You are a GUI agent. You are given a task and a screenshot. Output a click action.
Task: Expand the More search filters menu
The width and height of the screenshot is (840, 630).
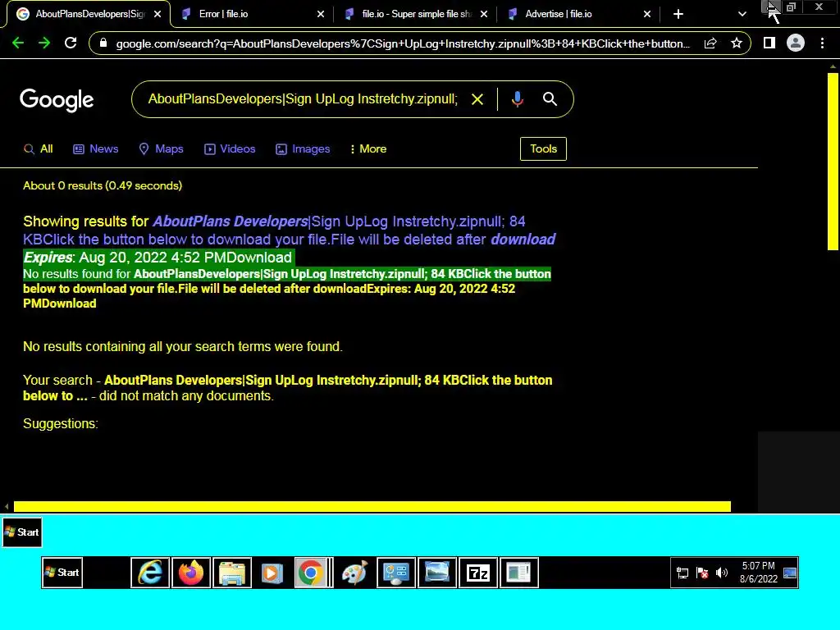pyautogui.click(x=368, y=149)
